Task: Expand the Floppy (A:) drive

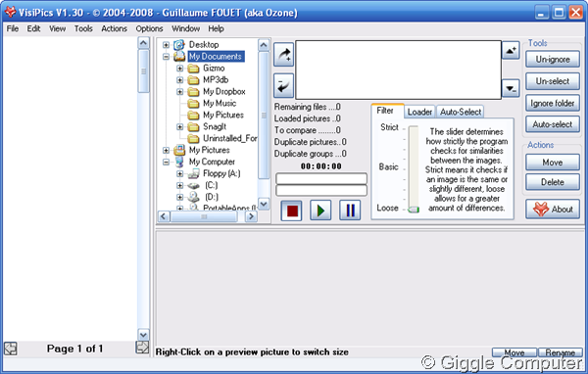Action: (180, 173)
